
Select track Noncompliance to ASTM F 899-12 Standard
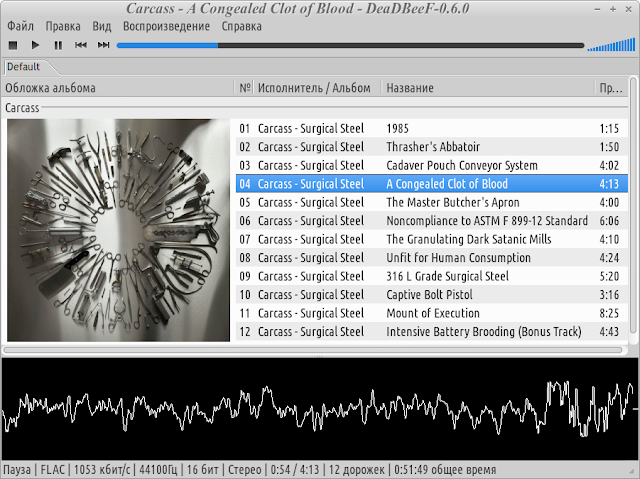432,221
